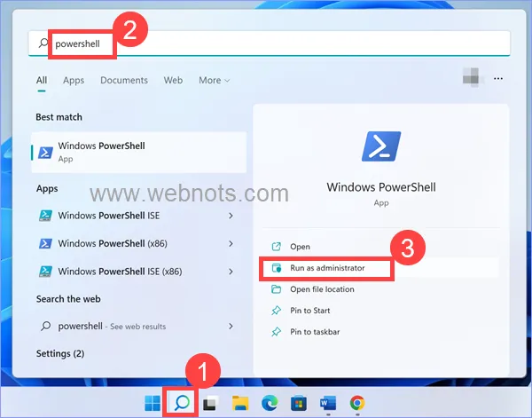Click the large PowerShell logo in details pane
The width and height of the screenshot is (532, 418).
[x=381, y=146]
